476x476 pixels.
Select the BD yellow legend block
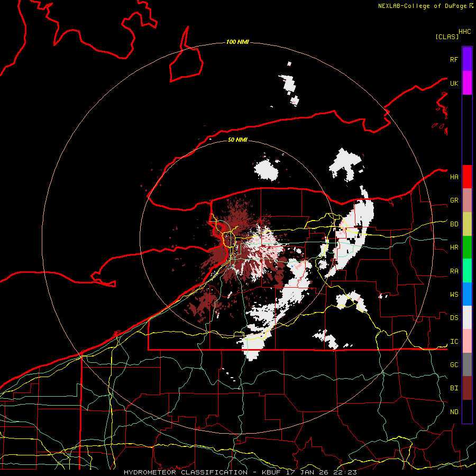coord(467,224)
